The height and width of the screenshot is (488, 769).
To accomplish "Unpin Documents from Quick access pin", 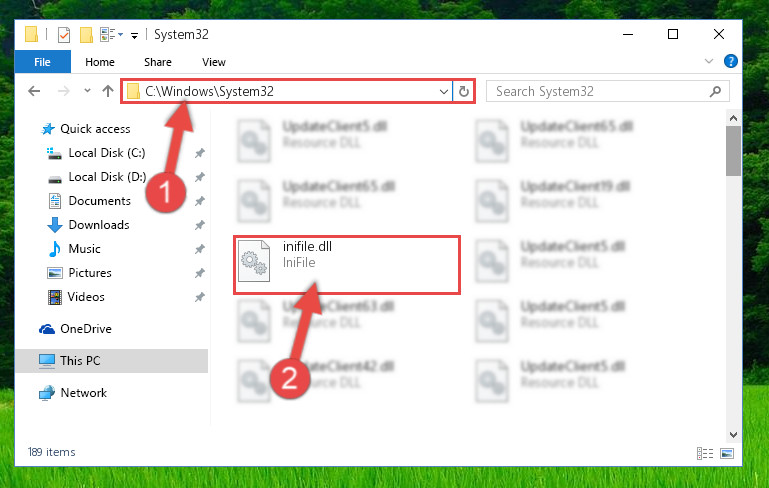I will click(199, 201).
